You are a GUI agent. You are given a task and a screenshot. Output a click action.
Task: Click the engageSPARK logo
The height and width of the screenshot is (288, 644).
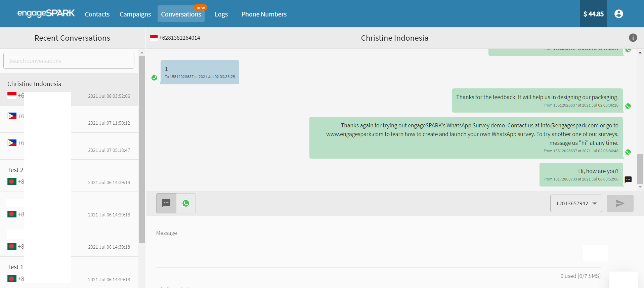[x=46, y=13]
